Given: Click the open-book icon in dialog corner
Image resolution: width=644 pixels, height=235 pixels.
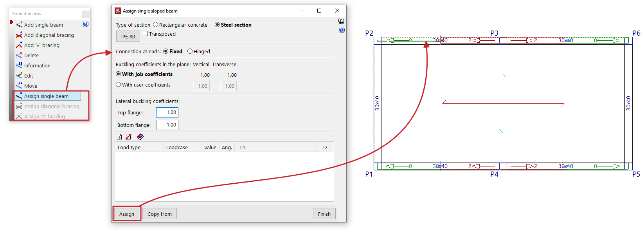Looking at the screenshot, I should (341, 21).
